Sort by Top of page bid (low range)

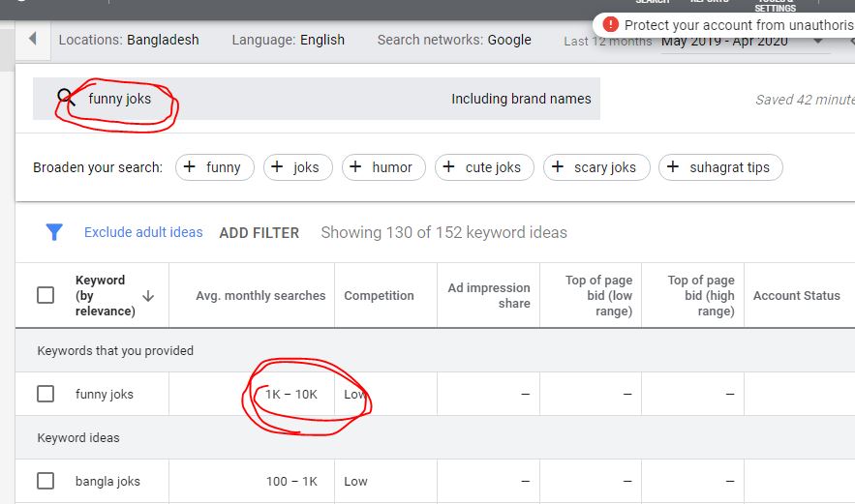598,295
